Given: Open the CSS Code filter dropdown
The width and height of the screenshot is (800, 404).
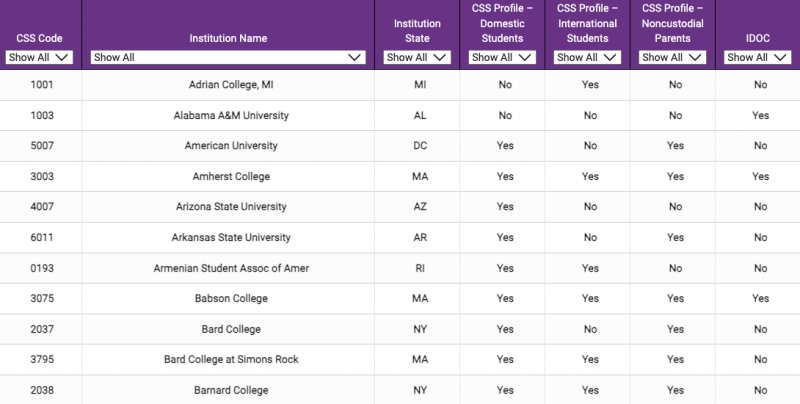Looking at the screenshot, I should click(39, 57).
